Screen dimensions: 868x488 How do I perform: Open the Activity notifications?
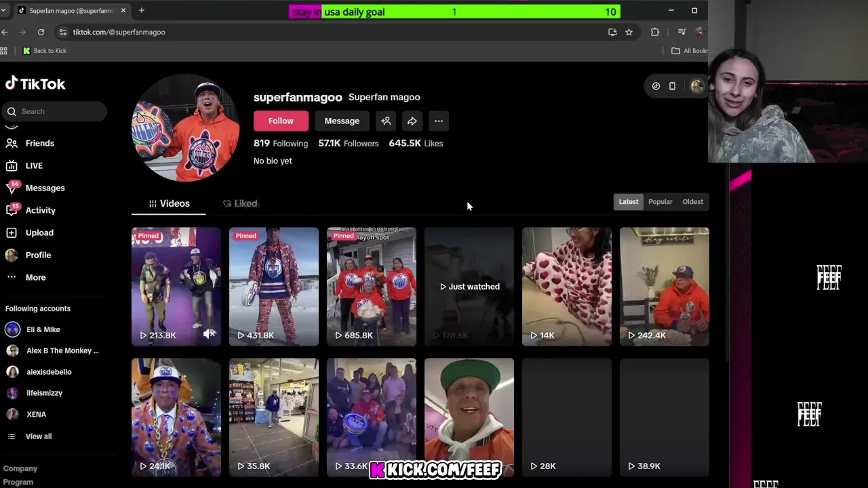[40, 210]
